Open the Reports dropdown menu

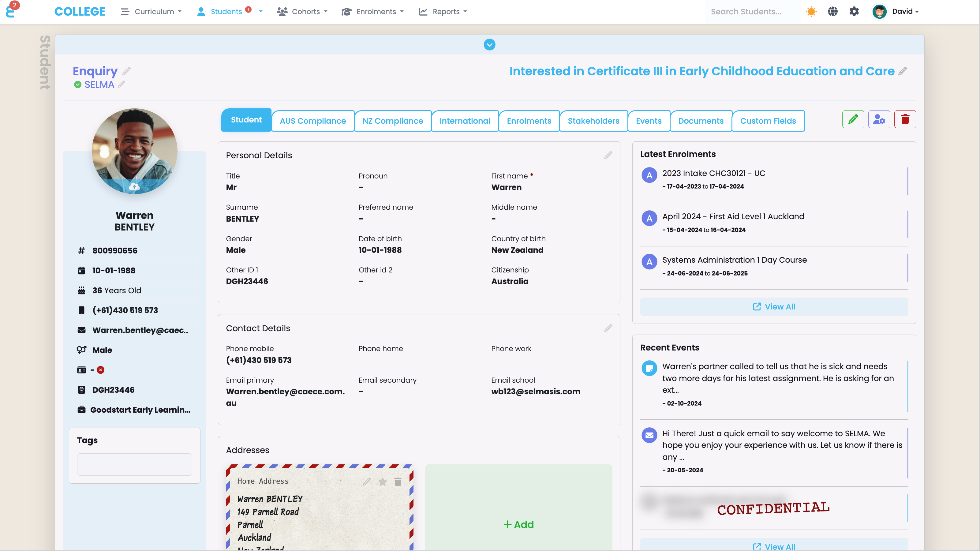(x=443, y=11)
